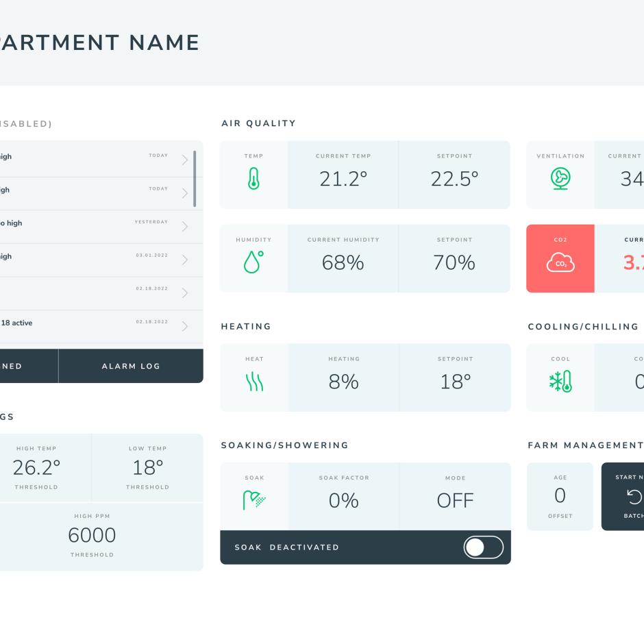Select the cool snowflake thermometer icon
Screen dimensions: 644x644
point(560,381)
